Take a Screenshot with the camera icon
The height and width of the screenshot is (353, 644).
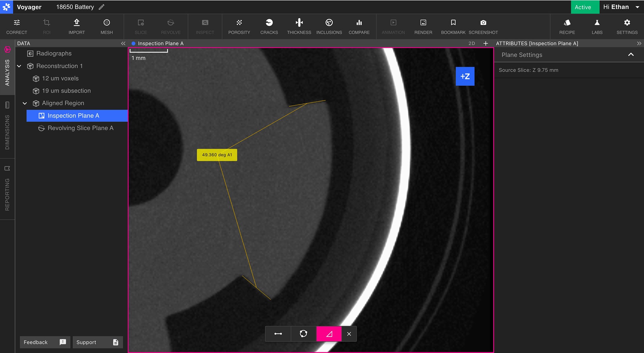(x=483, y=27)
